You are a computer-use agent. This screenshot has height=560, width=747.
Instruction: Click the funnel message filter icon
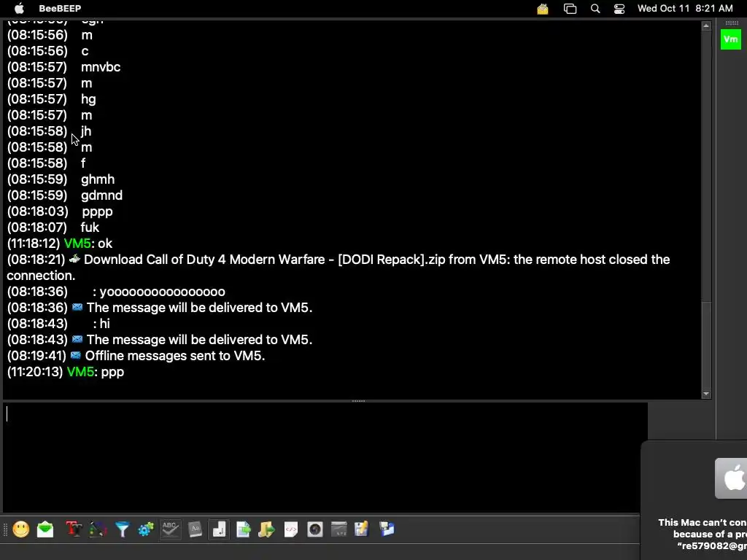pos(123,529)
